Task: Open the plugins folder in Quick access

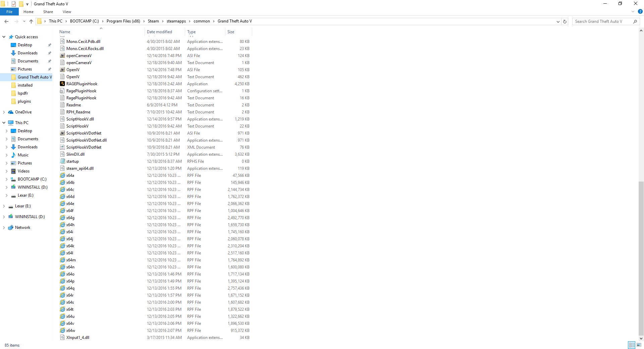Action: coord(24,101)
